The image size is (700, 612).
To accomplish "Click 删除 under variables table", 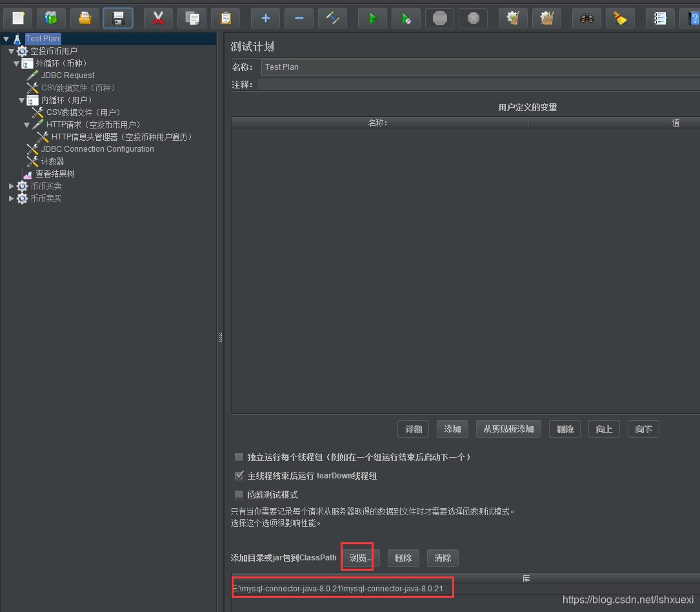I will (565, 429).
